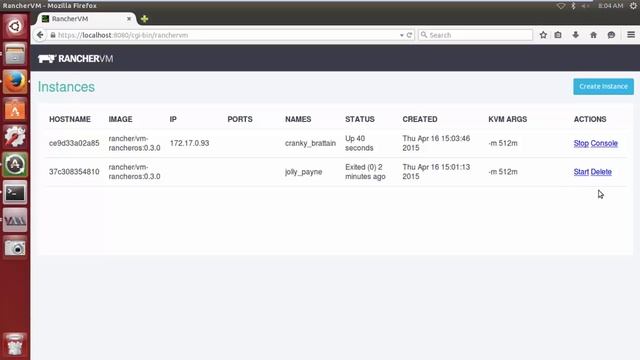Open the sound volume indicator
Viewport: 640px width, 360px height.
pos(586,6)
